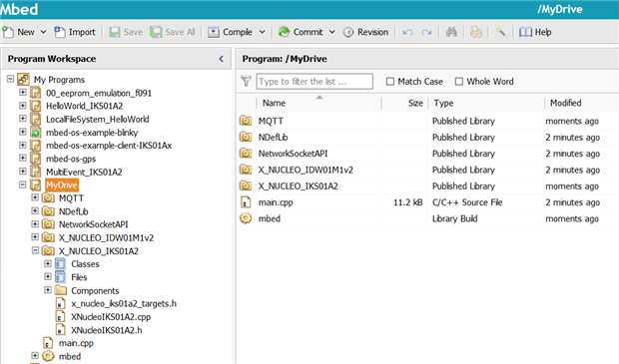Click mbed-os-example-blinky green program icon
619x364 pixels.
pos(36,133)
